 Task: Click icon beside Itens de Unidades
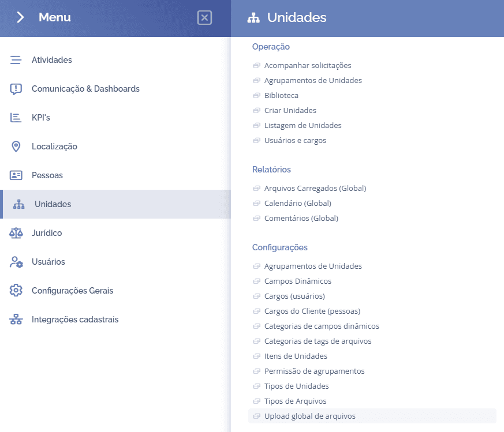(x=256, y=356)
